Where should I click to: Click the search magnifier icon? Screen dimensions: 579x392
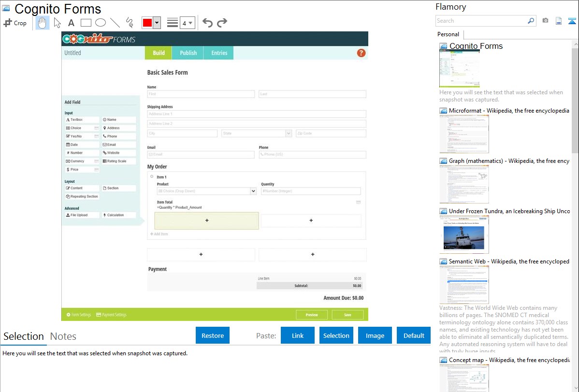pyautogui.click(x=531, y=21)
